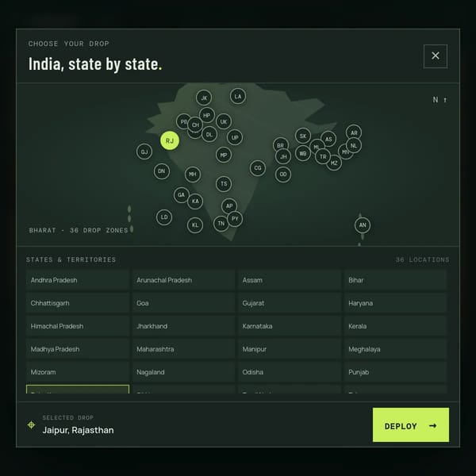Close the drop selection dialog
The width and height of the screenshot is (476, 476).
[435, 56]
